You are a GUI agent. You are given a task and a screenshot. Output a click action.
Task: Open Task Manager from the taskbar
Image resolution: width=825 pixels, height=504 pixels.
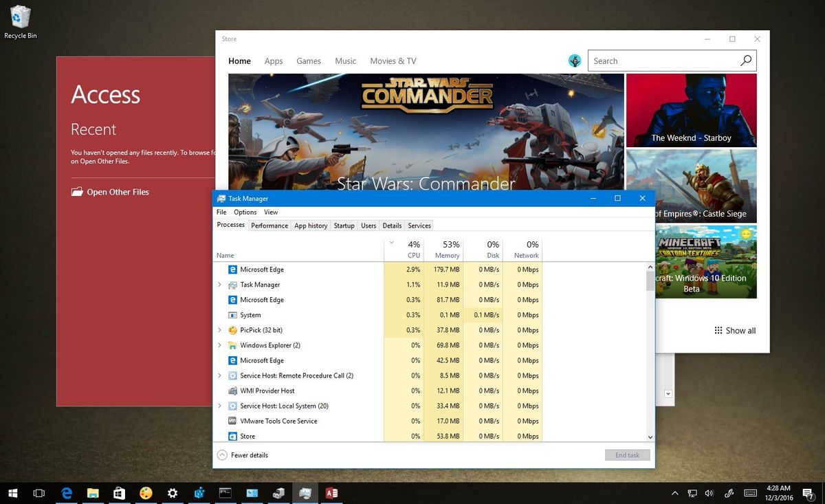pos(305,493)
